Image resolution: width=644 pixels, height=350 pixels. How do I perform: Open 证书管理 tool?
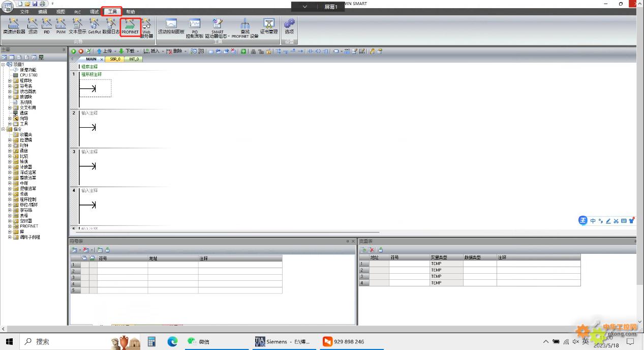coord(269,26)
